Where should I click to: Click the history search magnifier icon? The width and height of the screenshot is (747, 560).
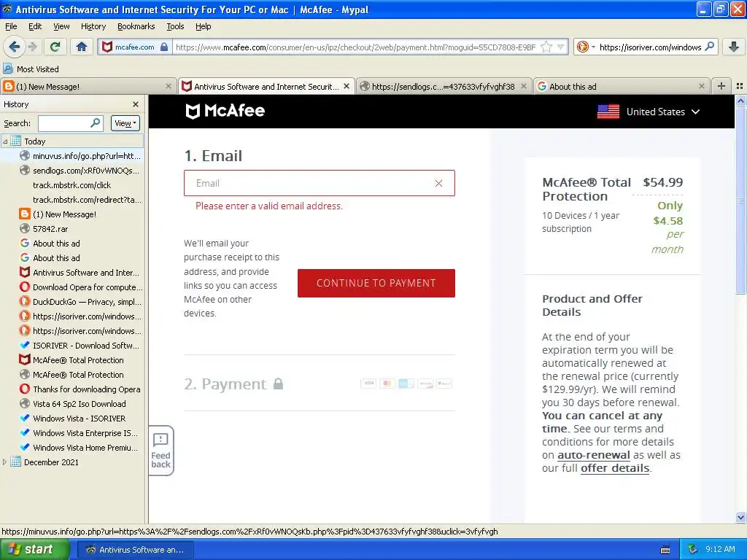[x=96, y=122]
